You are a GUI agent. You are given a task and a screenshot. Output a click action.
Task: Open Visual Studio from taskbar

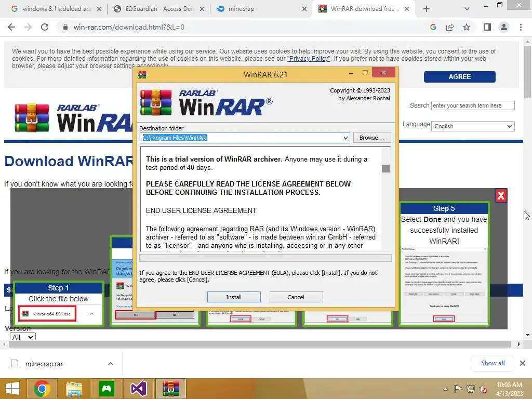(138, 389)
